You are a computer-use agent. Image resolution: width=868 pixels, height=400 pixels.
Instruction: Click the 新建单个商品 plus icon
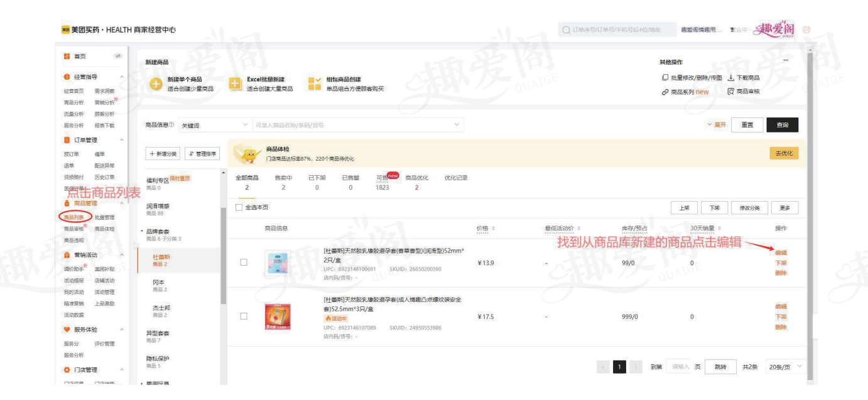(156, 84)
